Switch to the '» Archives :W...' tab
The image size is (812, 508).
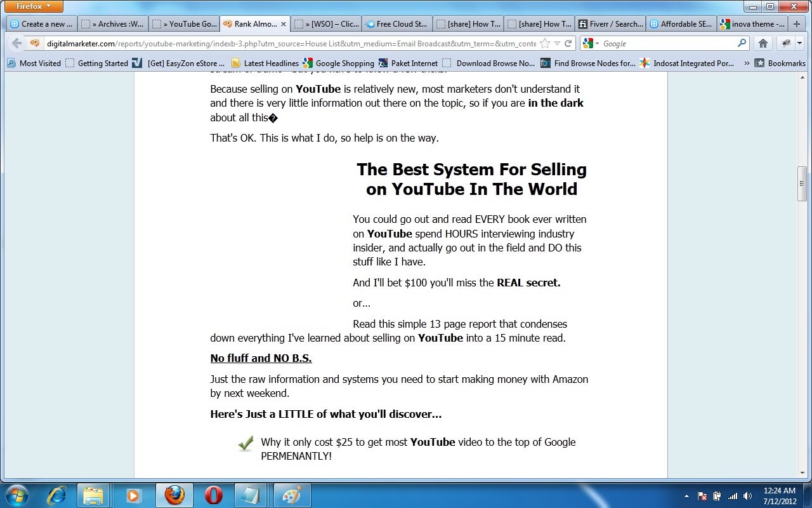click(113, 24)
